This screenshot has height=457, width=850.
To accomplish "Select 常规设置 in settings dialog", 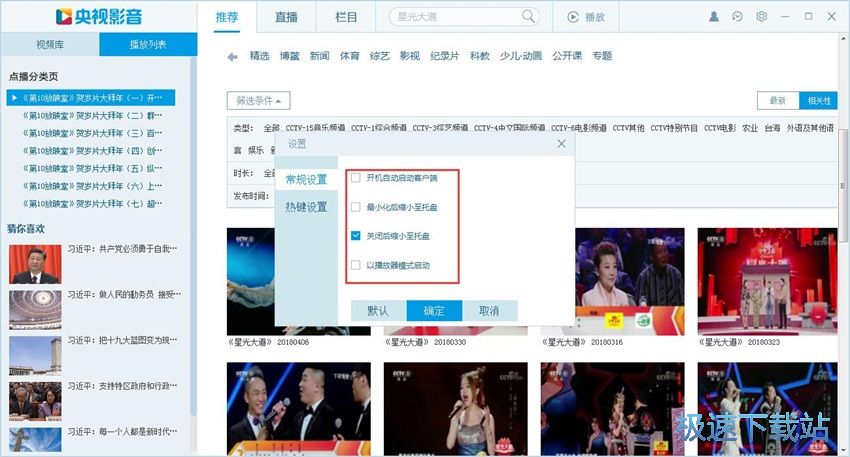I will click(x=306, y=179).
